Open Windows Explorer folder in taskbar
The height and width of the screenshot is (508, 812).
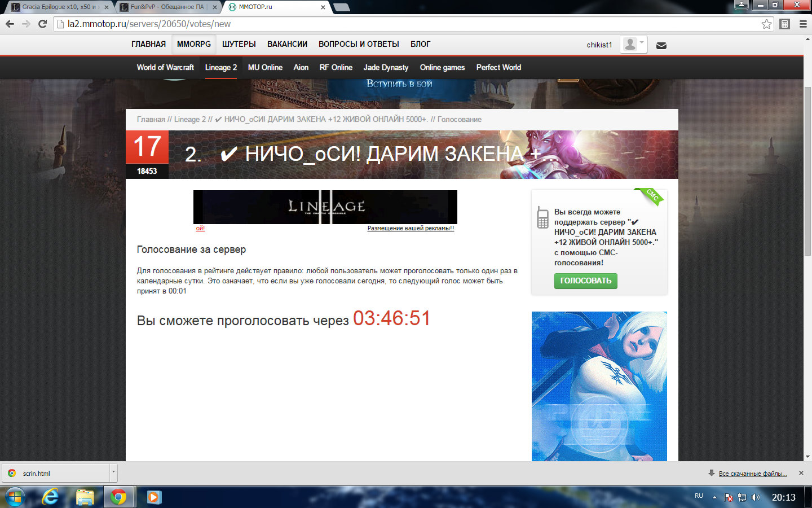[85, 497]
